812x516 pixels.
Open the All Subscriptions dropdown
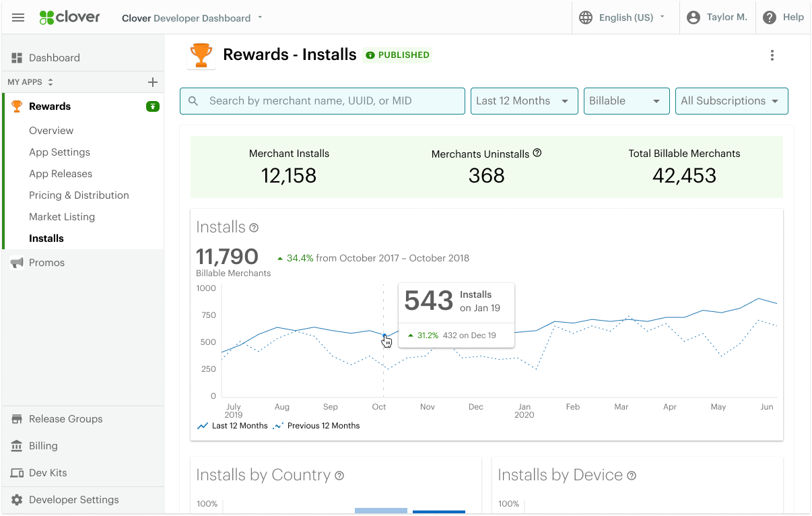click(732, 101)
